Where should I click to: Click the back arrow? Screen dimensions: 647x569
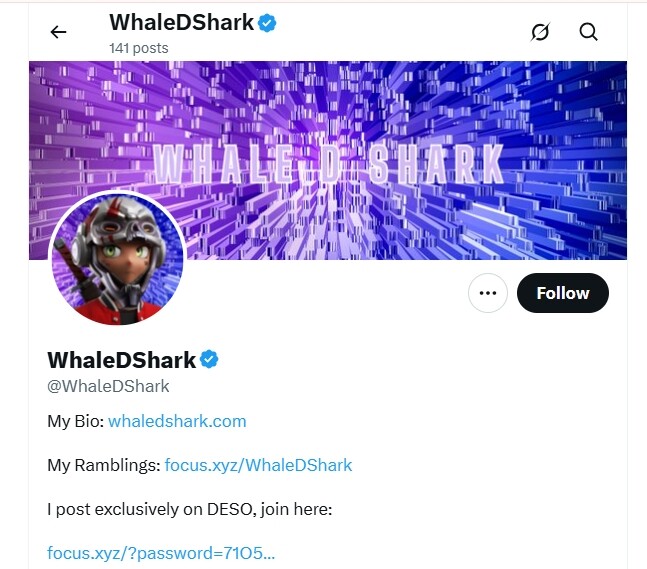[58, 32]
